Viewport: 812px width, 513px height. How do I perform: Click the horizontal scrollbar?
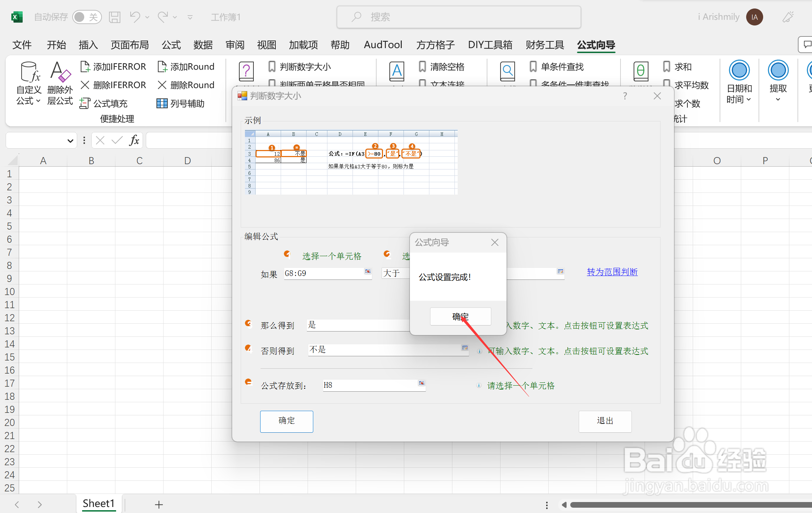[691, 505]
